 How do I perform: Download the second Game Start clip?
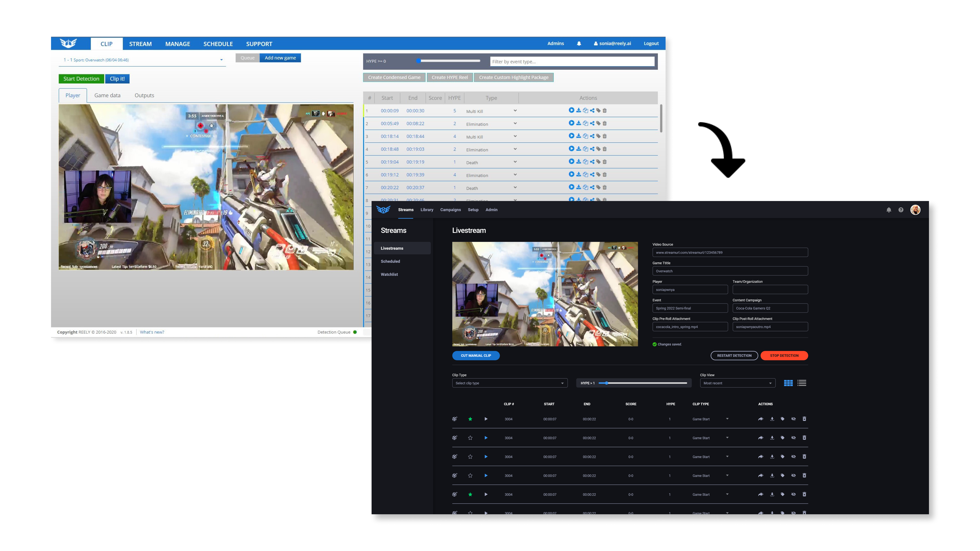[772, 438]
